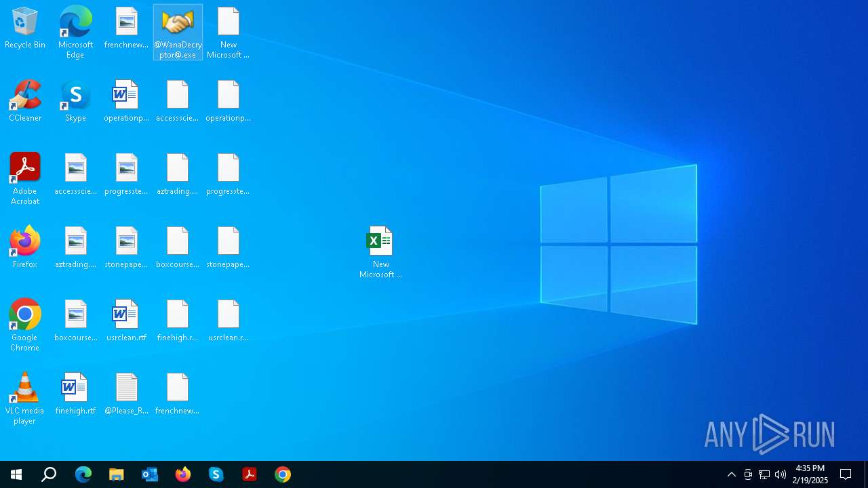Select the blank usrclean.r... file icon
The width and height of the screenshot is (868, 488).
click(229, 322)
